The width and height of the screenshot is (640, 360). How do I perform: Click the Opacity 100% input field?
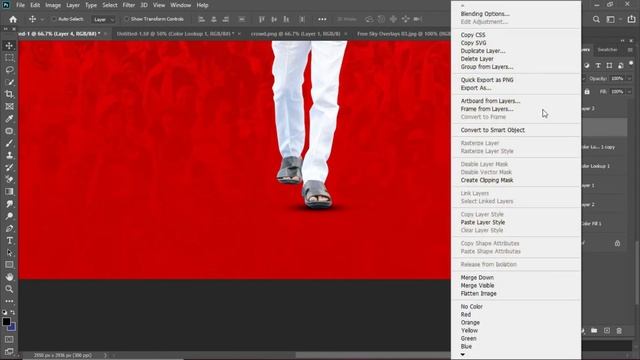coord(617,78)
